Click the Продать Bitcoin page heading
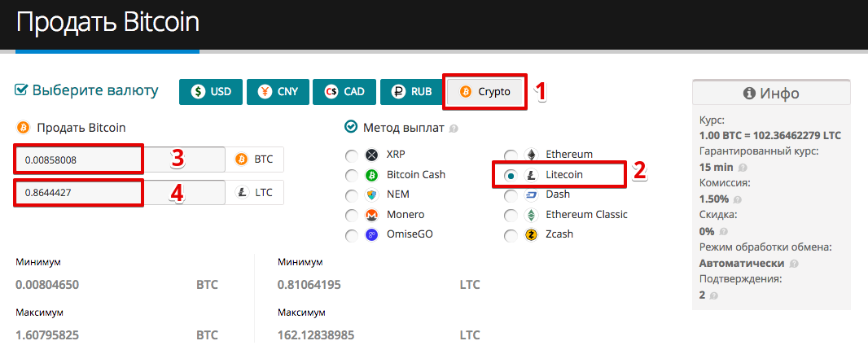 coord(107,24)
